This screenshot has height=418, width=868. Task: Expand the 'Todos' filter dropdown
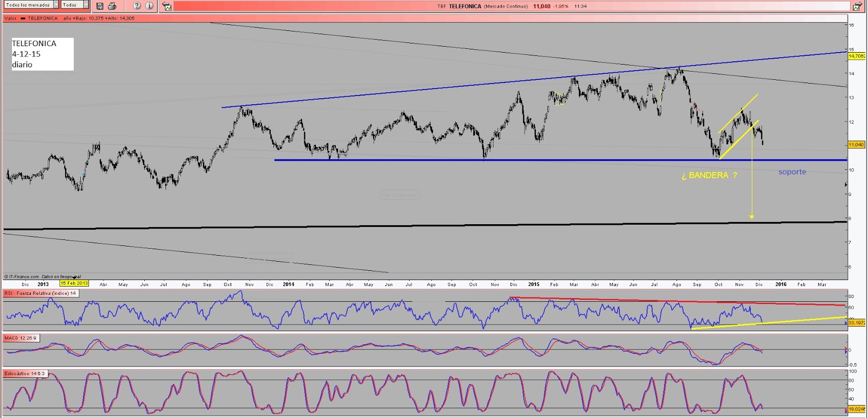75,5
